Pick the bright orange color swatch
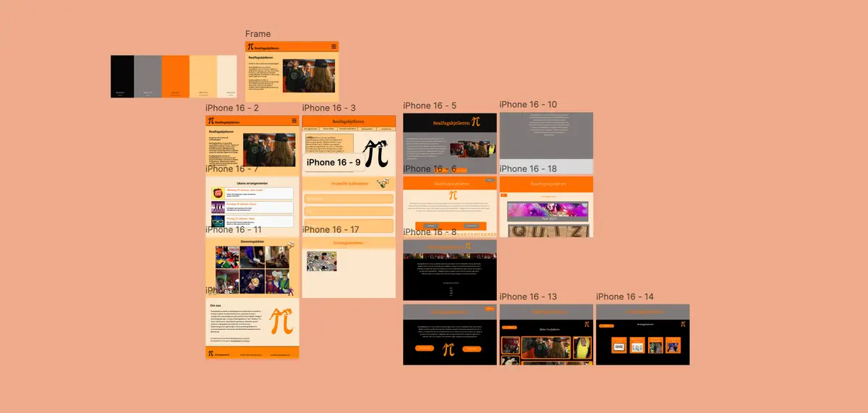 pos(175,76)
